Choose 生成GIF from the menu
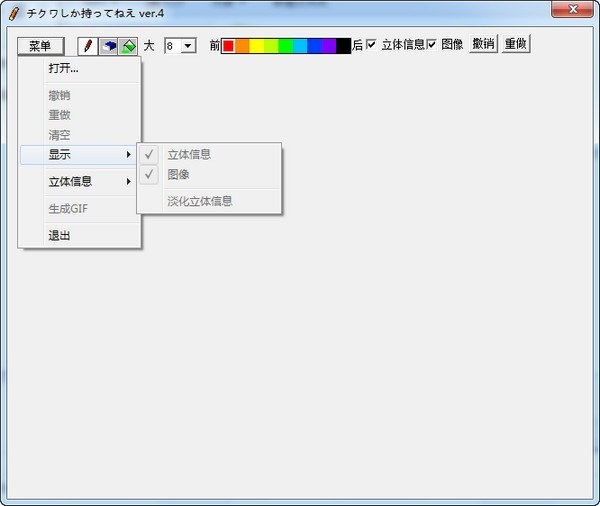This screenshot has width=600, height=506. tap(80, 209)
